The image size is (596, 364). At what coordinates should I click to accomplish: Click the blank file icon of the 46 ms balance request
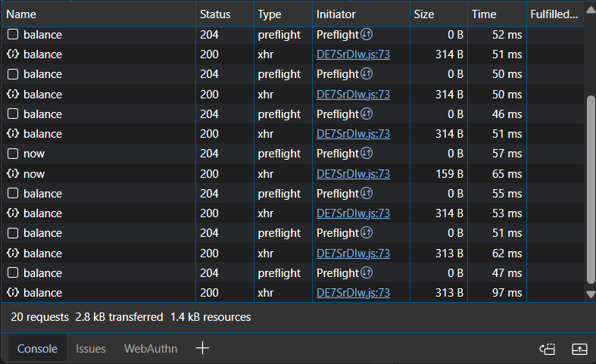[x=13, y=114]
